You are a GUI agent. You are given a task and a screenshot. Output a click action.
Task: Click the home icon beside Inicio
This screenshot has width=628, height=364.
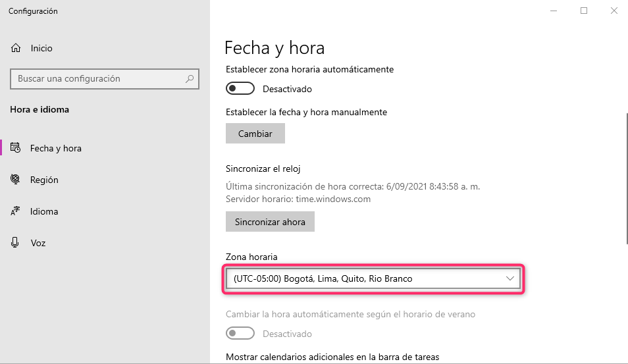tap(16, 48)
